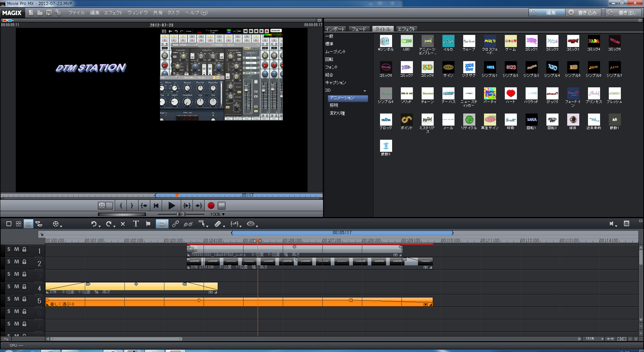Set the out-point with the right brace button
The image size is (644, 352).
coord(132,206)
